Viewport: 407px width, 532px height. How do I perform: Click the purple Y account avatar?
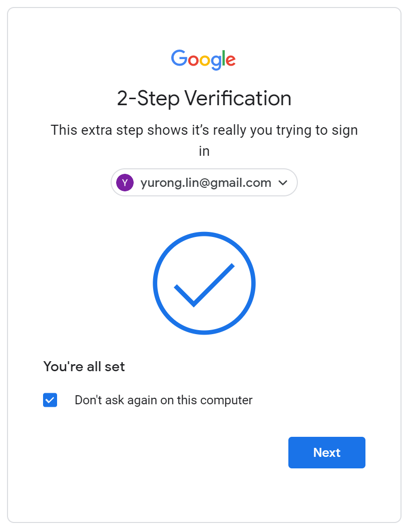click(x=125, y=182)
